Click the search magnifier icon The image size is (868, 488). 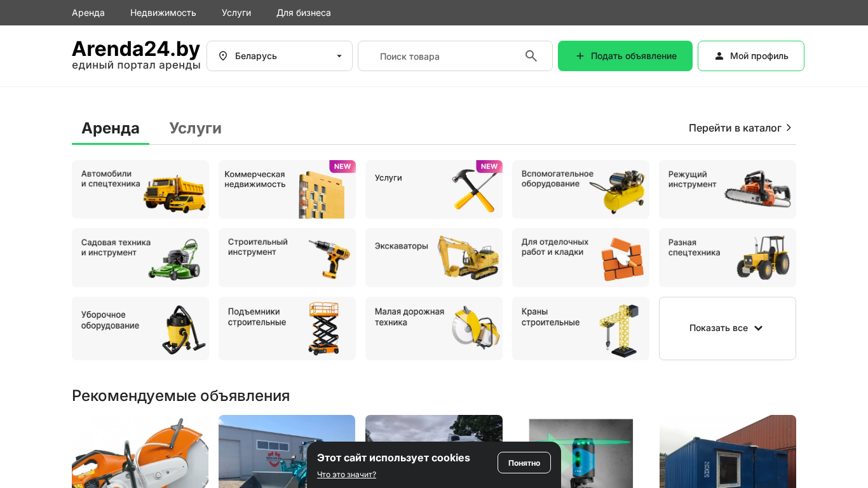click(x=531, y=56)
